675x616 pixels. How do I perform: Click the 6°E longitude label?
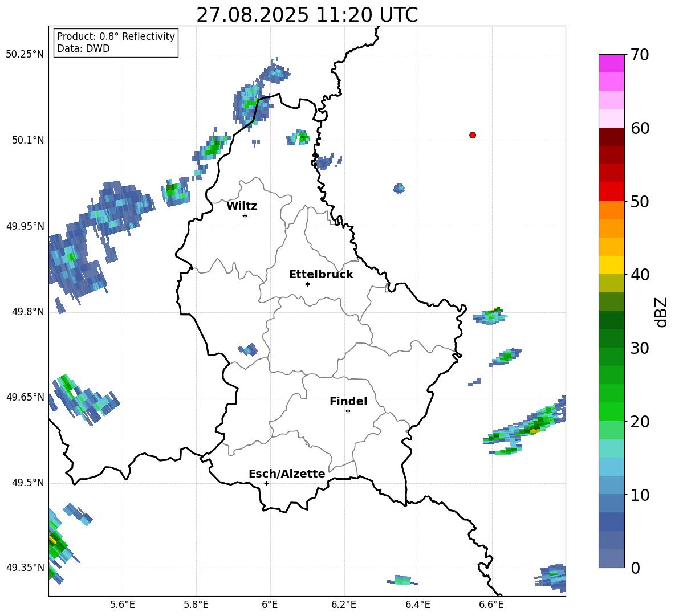coord(270,605)
